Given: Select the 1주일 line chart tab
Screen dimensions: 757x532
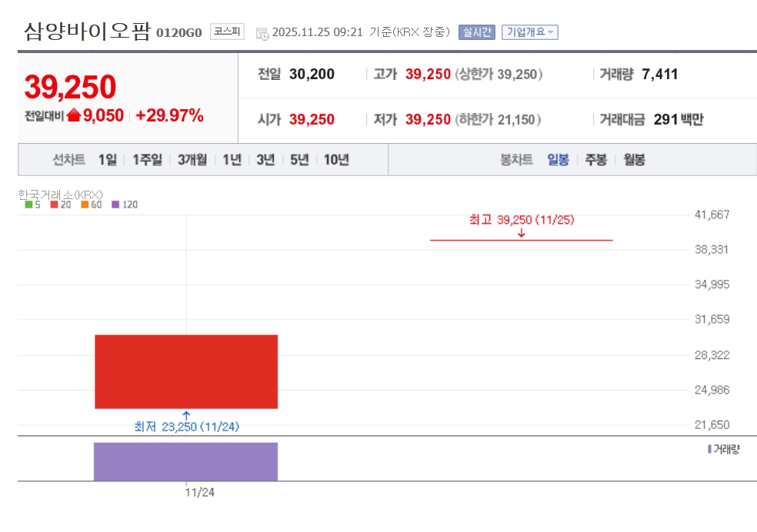Looking at the screenshot, I should [147, 160].
